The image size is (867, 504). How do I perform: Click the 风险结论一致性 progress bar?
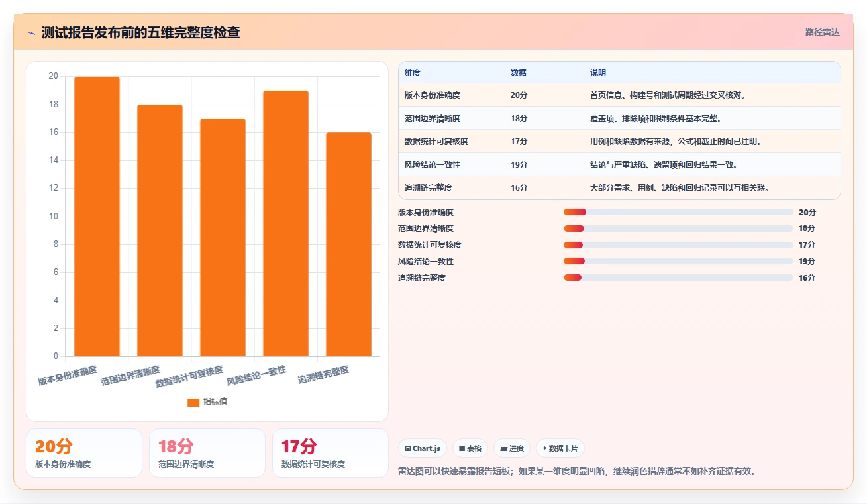point(678,262)
